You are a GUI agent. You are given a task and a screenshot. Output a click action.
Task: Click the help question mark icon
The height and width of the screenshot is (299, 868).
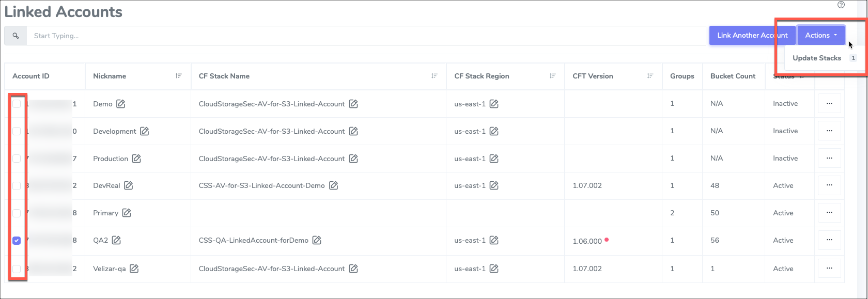[841, 5]
